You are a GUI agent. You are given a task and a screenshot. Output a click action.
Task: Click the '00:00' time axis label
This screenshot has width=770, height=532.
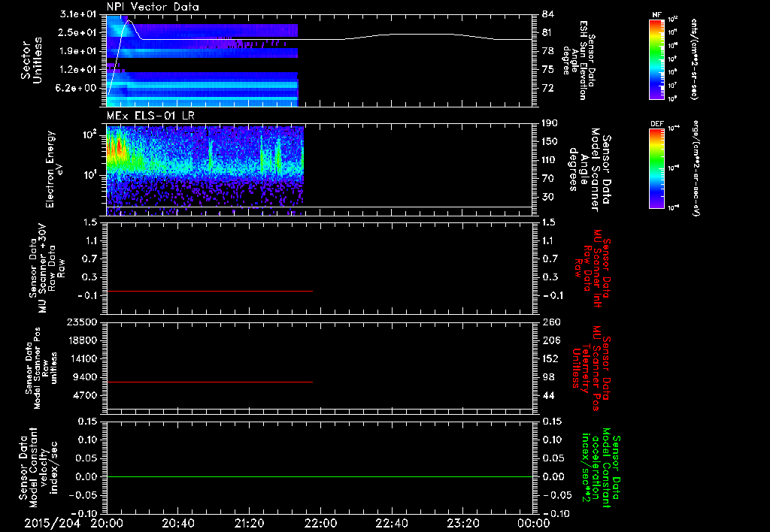click(533, 523)
